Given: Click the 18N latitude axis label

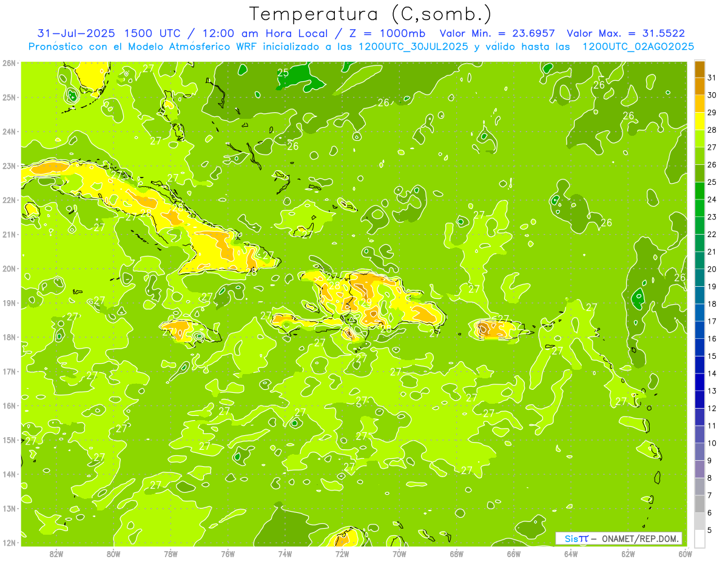Looking at the screenshot, I should tap(8, 337).
